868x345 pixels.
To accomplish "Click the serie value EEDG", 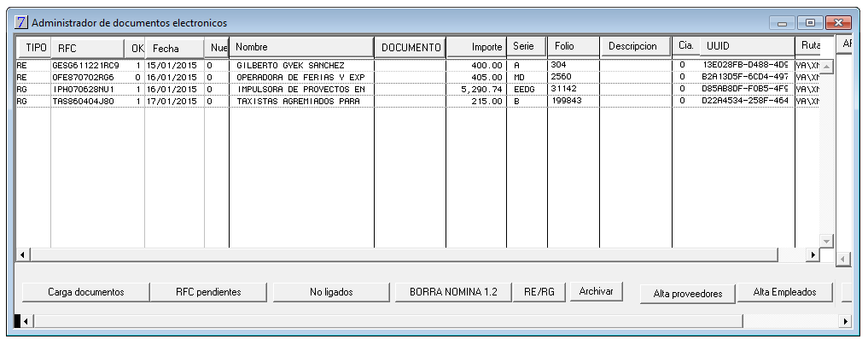I will pyautogui.click(x=524, y=89).
